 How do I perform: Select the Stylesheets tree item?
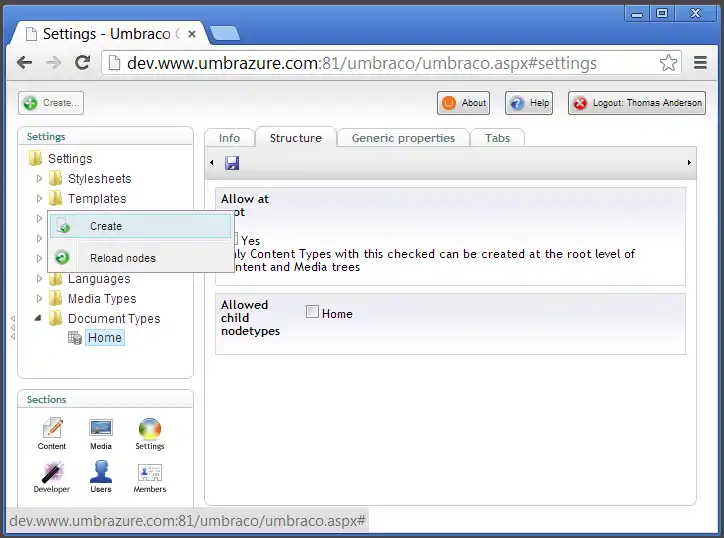click(99, 179)
